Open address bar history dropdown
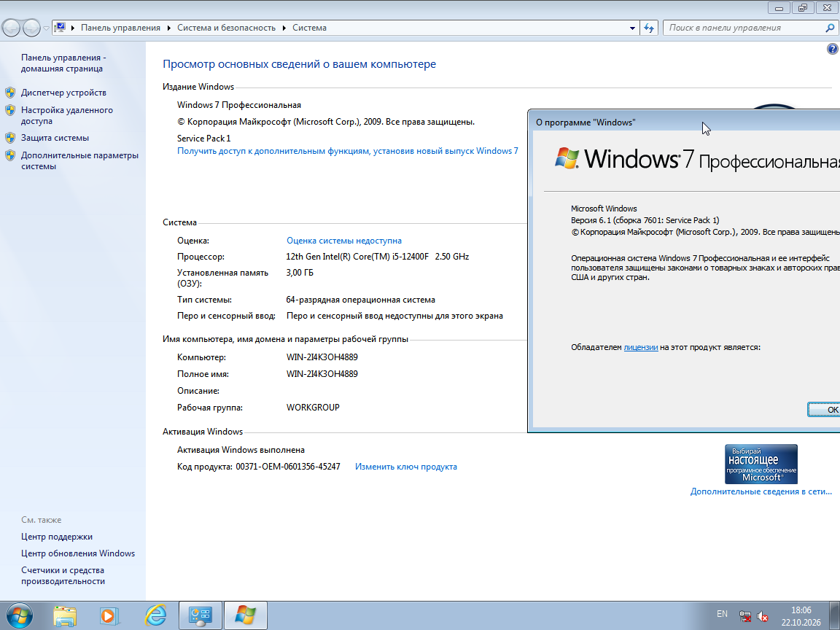Image resolution: width=840 pixels, height=630 pixels. [x=632, y=28]
